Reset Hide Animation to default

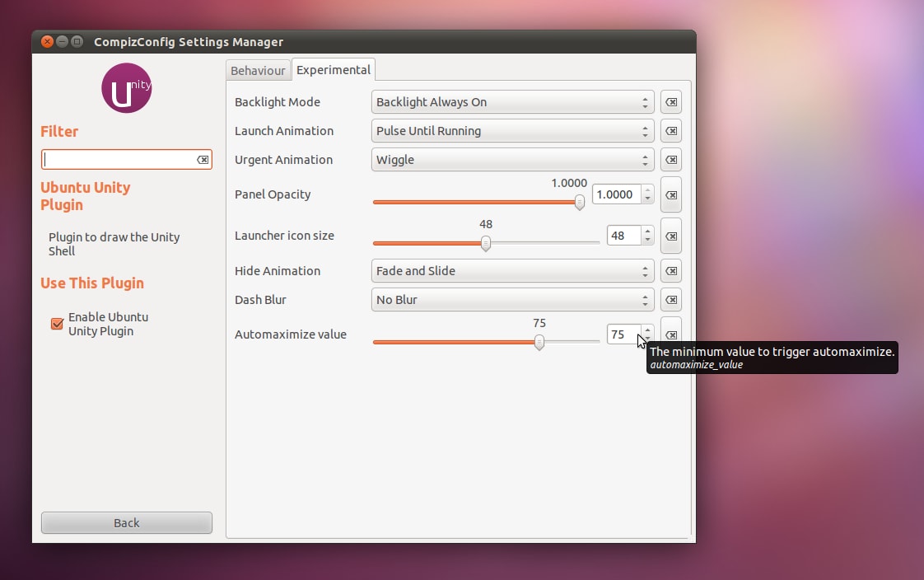point(671,271)
